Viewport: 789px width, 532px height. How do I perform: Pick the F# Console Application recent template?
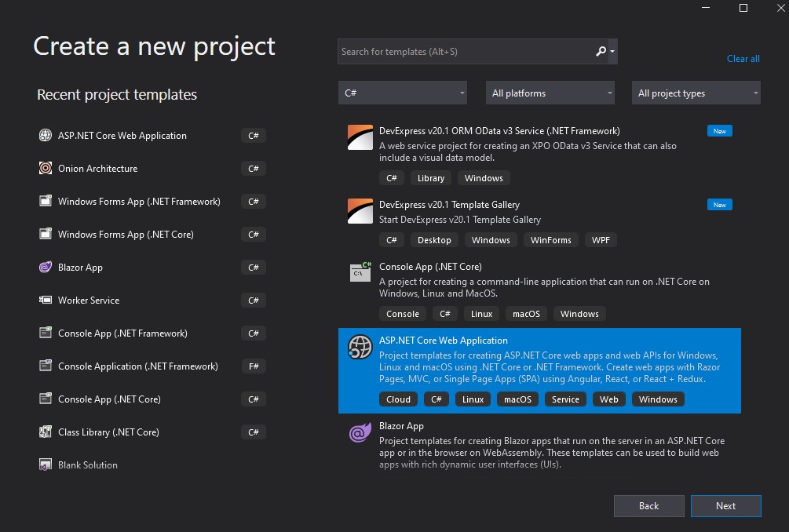[x=138, y=366]
